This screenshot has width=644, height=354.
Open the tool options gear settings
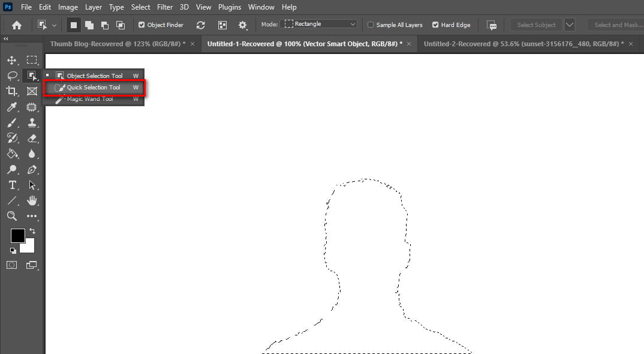pyautogui.click(x=242, y=25)
